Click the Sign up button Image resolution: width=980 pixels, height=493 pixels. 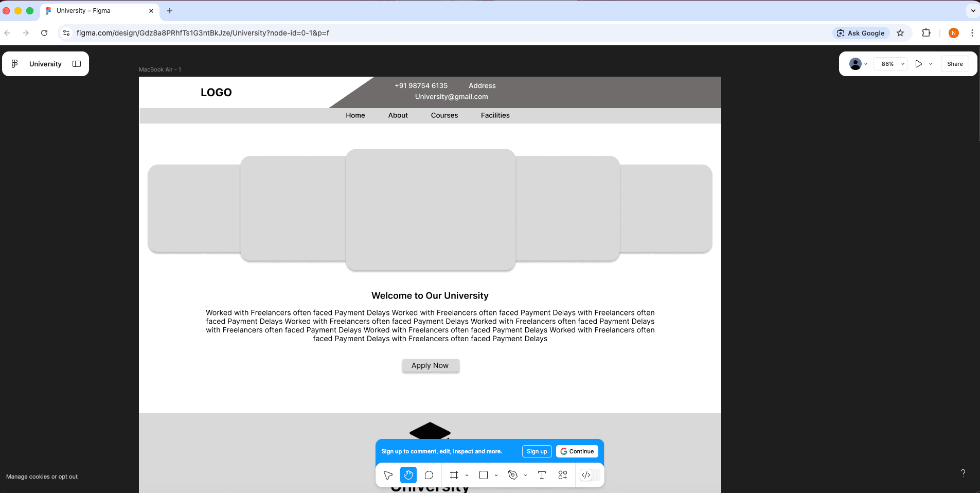[x=537, y=451]
